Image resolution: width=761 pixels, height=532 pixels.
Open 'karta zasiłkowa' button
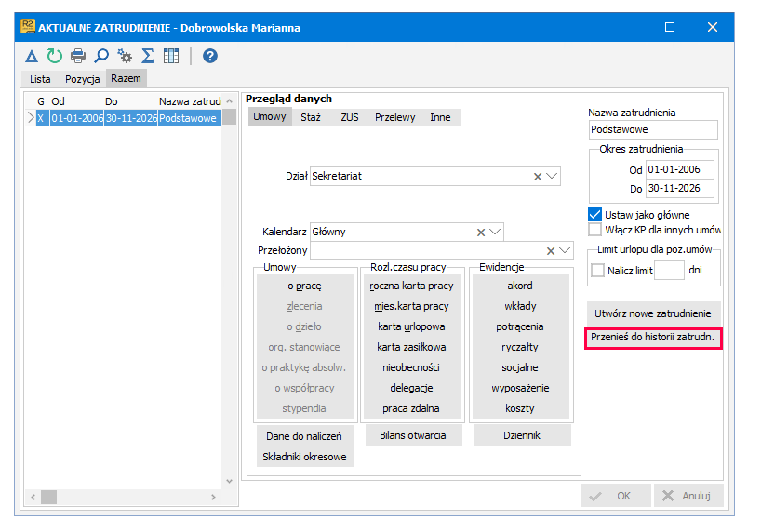pyautogui.click(x=411, y=347)
